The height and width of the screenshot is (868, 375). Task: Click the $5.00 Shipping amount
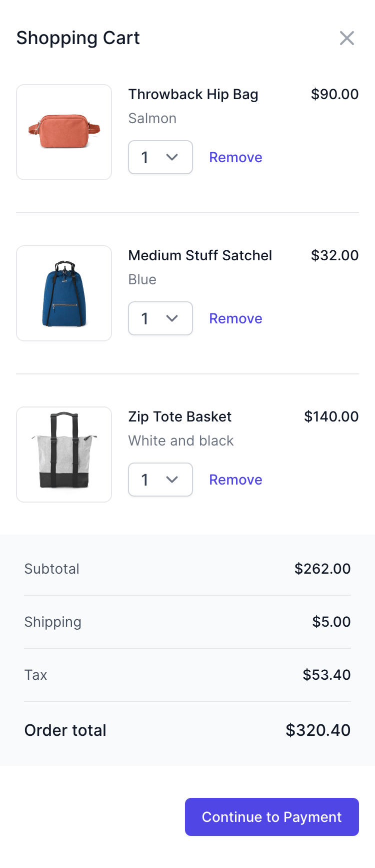(331, 622)
